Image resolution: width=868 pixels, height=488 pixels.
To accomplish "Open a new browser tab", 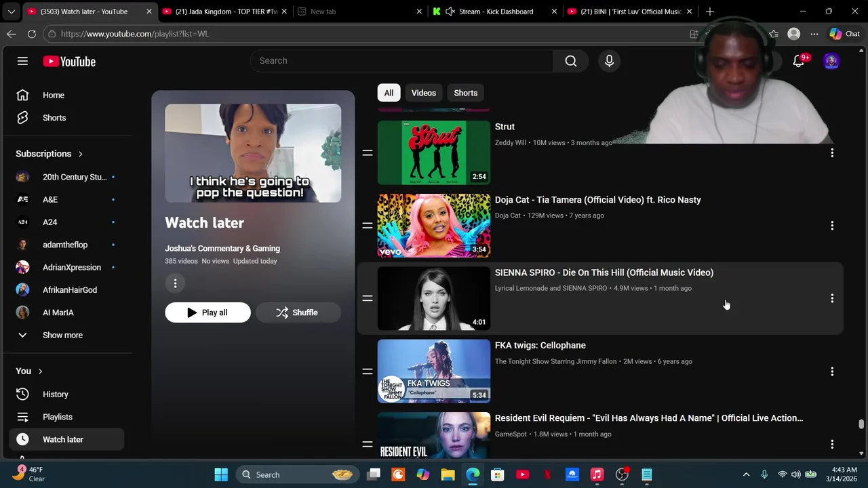I will point(710,12).
